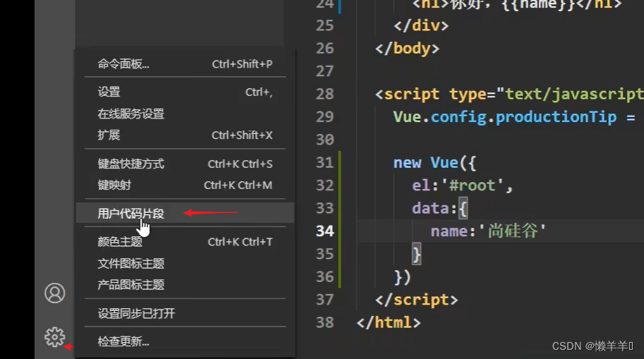Click 'Vue' at start of line 29
This screenshot has width=644, height=359.
click(407, 117)
